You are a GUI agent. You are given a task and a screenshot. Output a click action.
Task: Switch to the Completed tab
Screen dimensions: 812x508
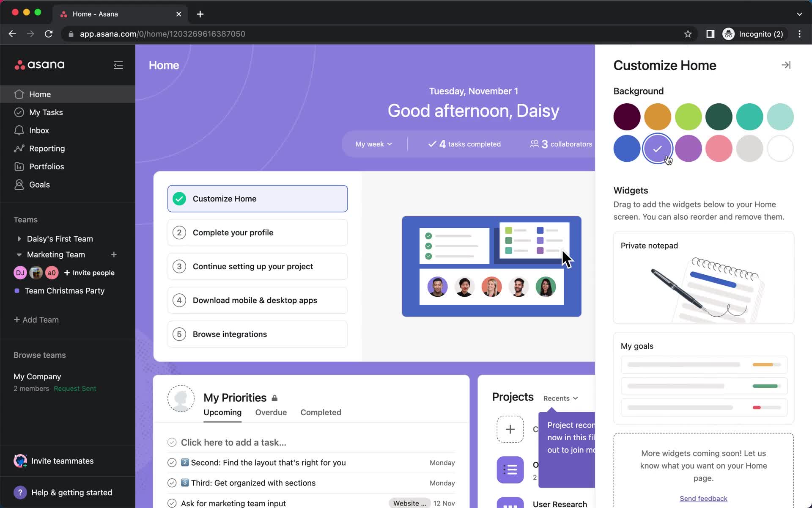click(321, 413)
